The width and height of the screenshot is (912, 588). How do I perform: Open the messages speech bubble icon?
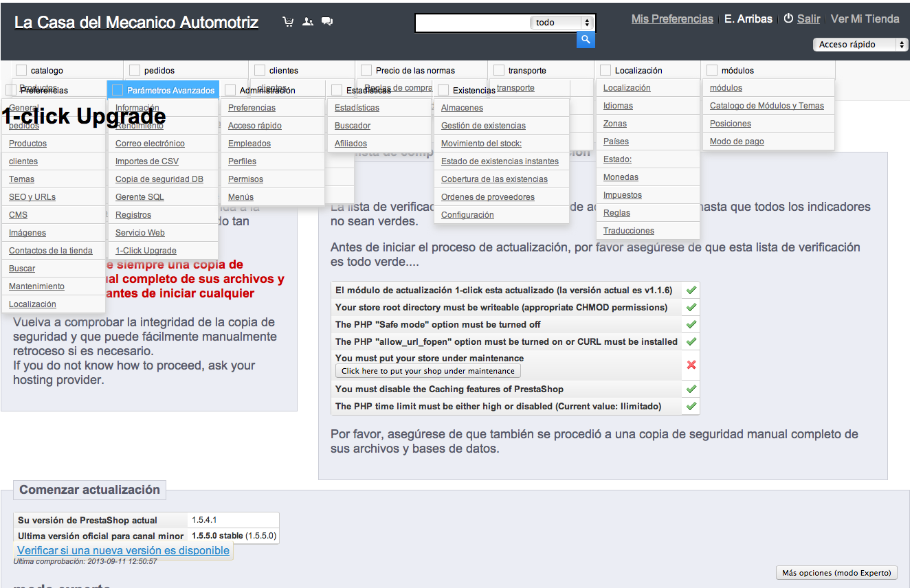pyautogui.click(x=327, y=22)
